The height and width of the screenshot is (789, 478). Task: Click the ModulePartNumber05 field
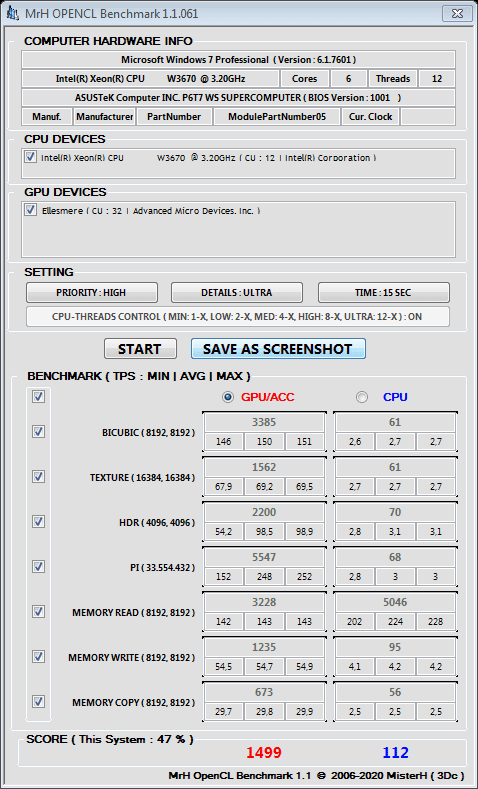point(277,117)
